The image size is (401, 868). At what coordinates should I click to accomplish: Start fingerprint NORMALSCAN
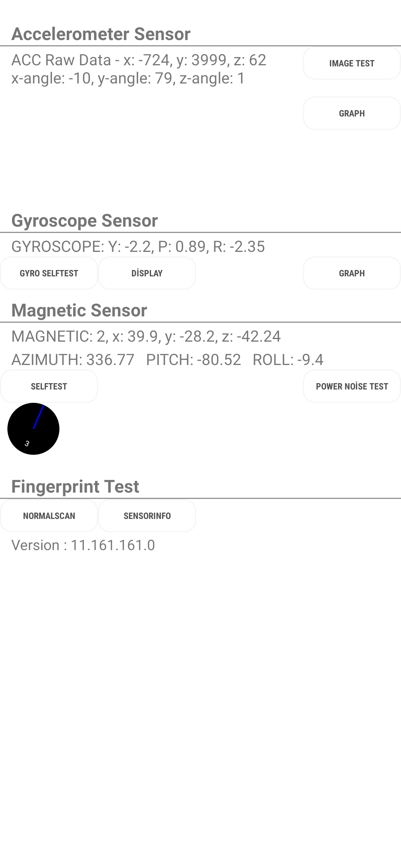click(49, 516)
